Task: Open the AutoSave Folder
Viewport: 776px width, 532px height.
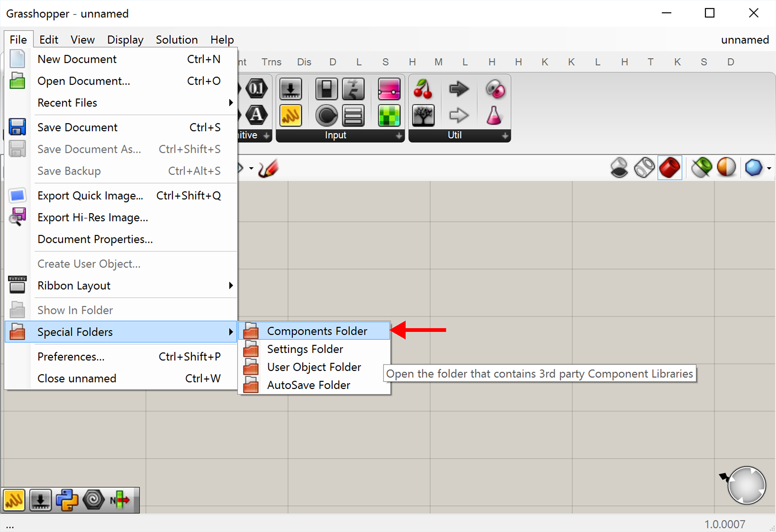Action: click(315, 385)
